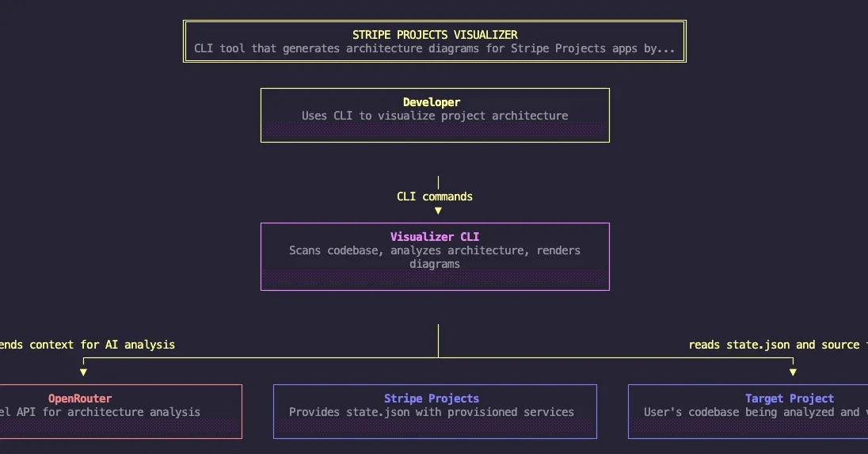Click the arrowhead pointing to OpenRouter box

[x=84, y=372]
